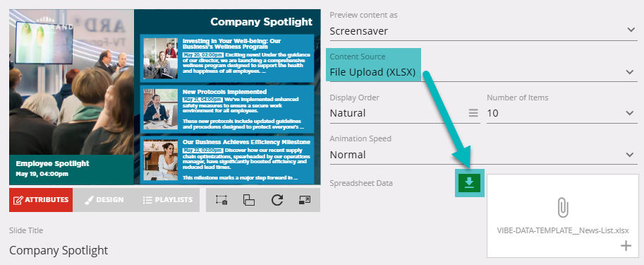The width and height of the screenshot is (644, 265).
Task: Click the pop-out preview icon
Action: click(304, 200)
